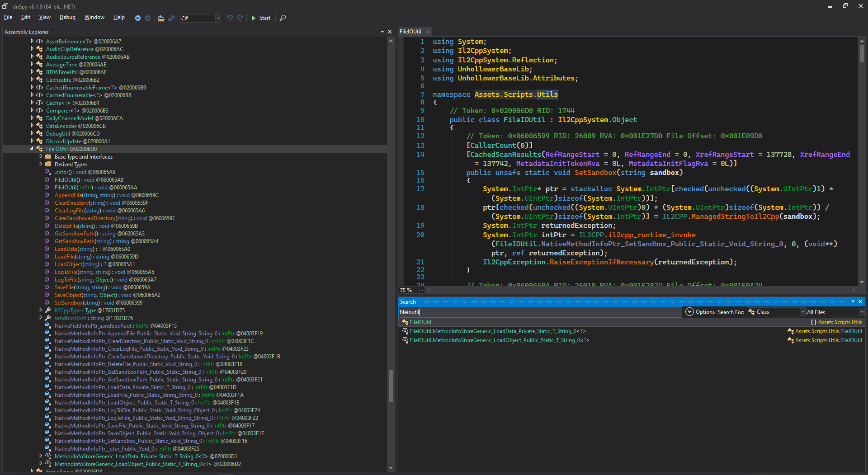
Task: Click the Undo toolbar icon
Action: 230,18
